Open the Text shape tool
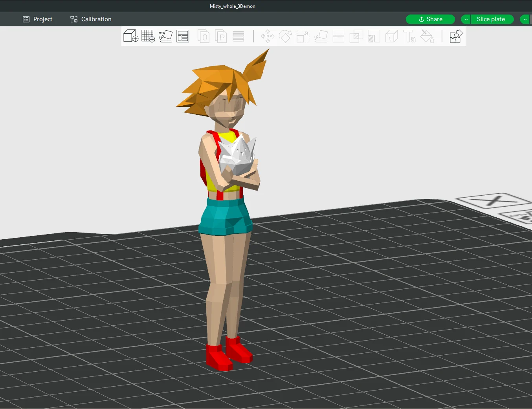The height and width of the screenshot is (409, 532). 409,36
